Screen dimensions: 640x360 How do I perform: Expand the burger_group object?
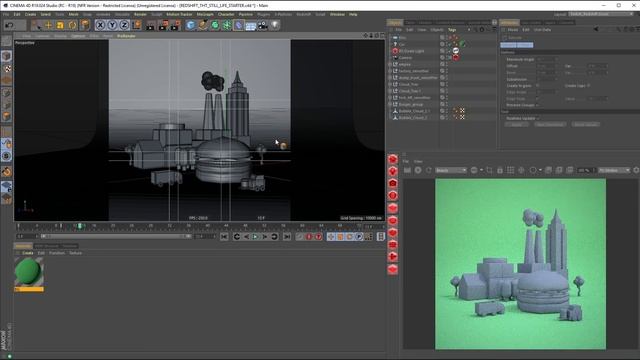coord(390,104)
